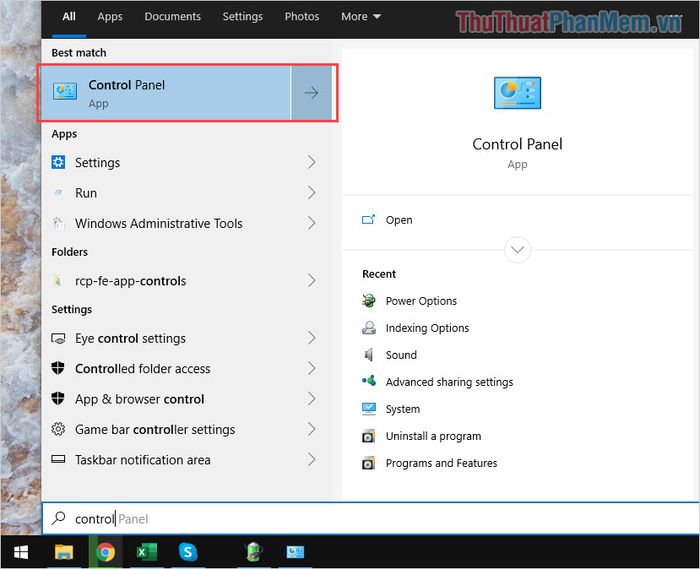Screen dimensions: 700x569
Task: Click the Indexing Options recent icon
Action: tap(369, 328)
